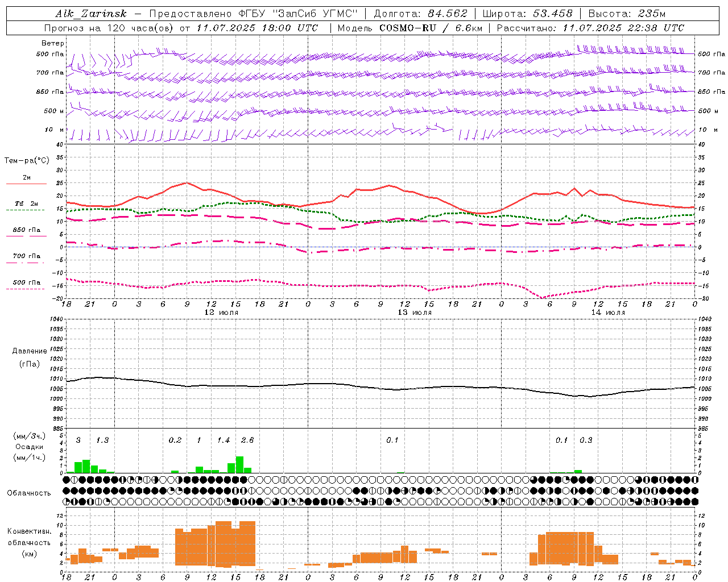Screen dimensions: 728x582
Task: Click the (гПа) pressure unit label
Action: pos(30,364)
